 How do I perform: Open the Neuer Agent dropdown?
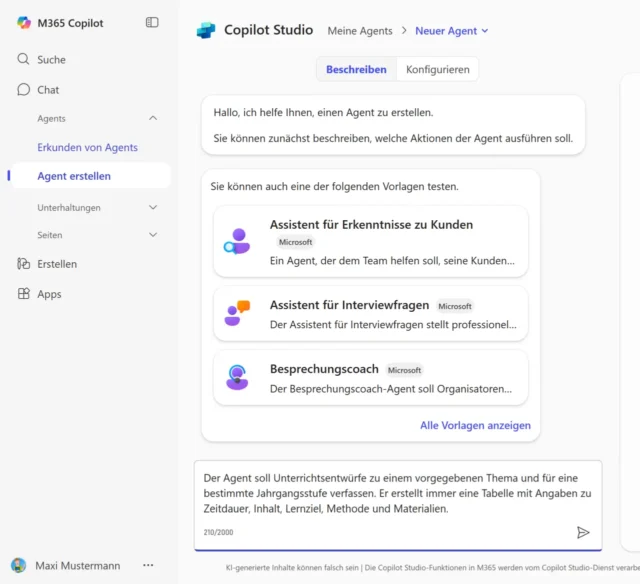(452, 31)
